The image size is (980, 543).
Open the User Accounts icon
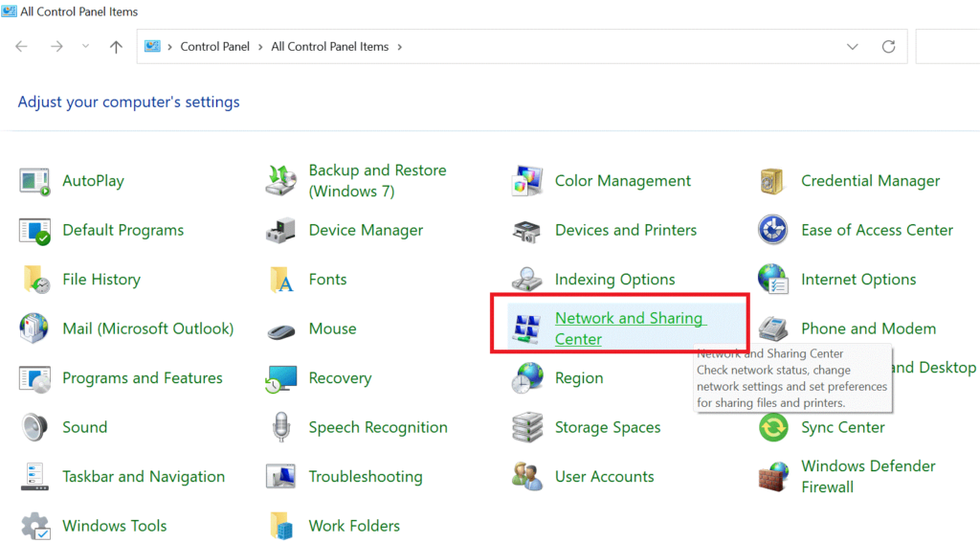pyautogui.click(x=527, y=477)
